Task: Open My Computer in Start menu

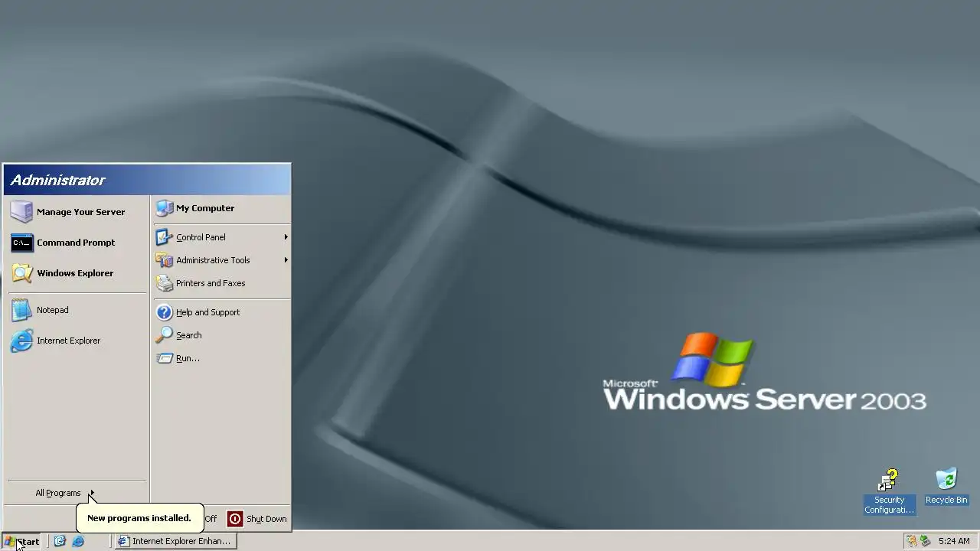Action: (x=221, y=208)
